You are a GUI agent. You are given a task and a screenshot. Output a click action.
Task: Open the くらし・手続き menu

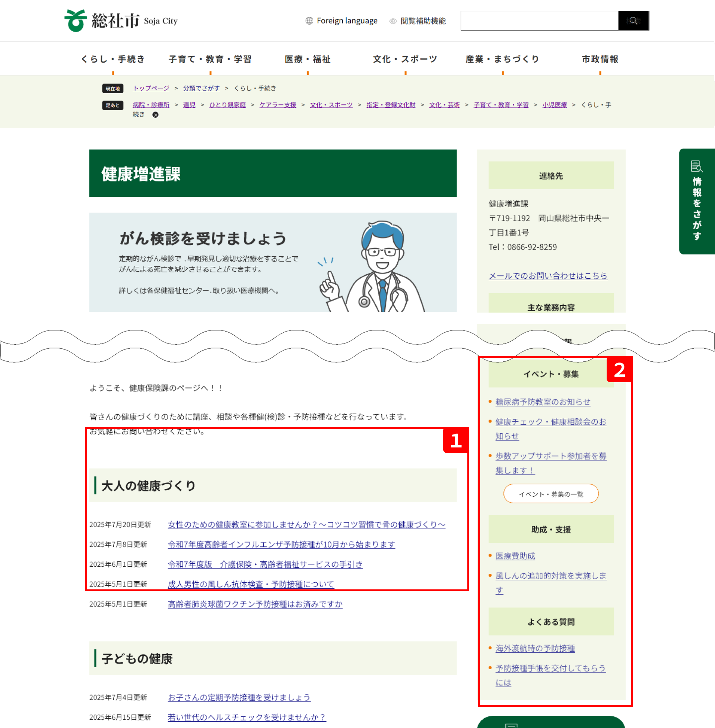tap(113, 59)
